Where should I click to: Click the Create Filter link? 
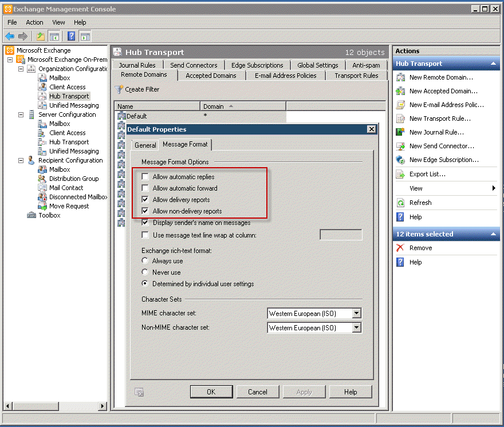[142, 89]
